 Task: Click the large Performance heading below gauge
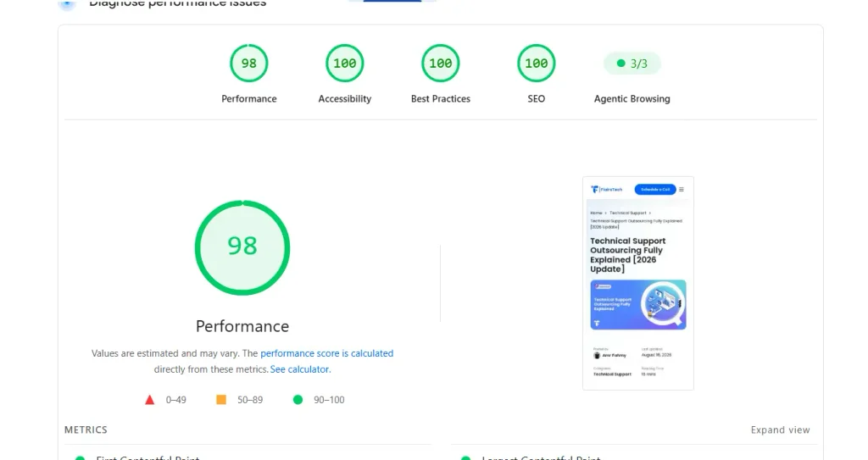(242, 326)
